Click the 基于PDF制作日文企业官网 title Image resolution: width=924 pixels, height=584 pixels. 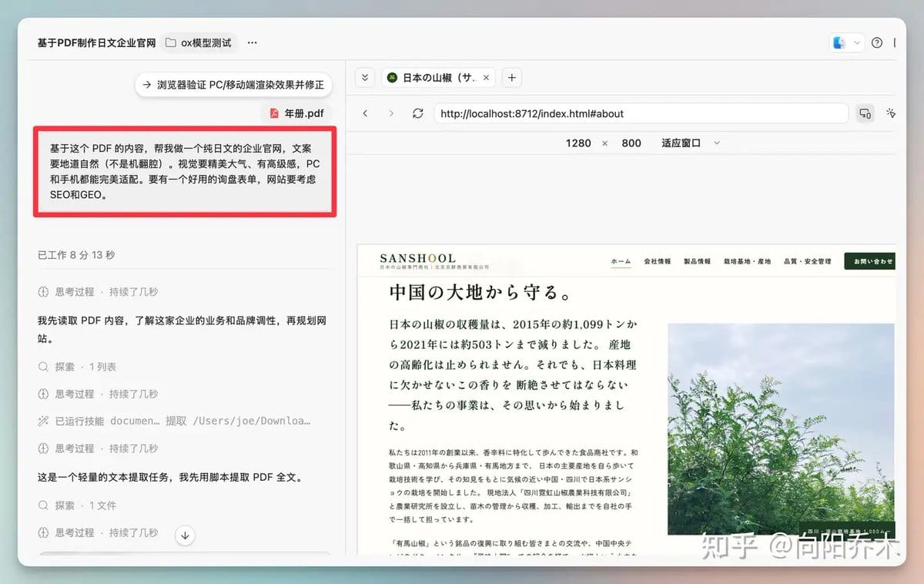96,43
